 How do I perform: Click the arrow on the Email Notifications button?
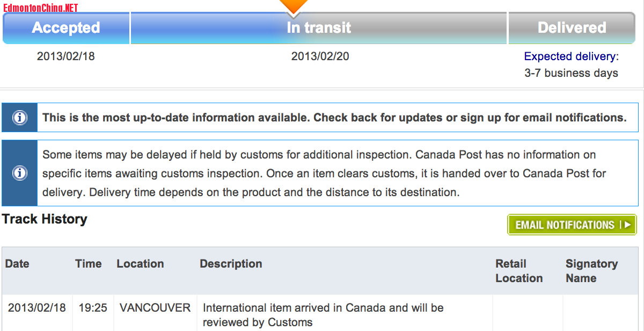(627, 225)
